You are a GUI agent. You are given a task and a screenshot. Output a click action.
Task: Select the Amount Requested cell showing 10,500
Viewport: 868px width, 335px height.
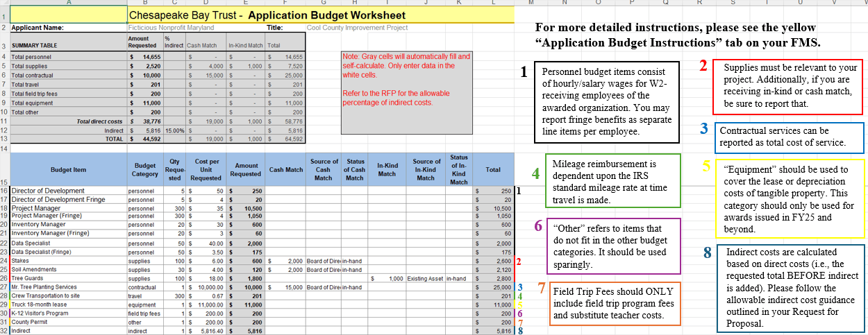[x=247, y=207]
